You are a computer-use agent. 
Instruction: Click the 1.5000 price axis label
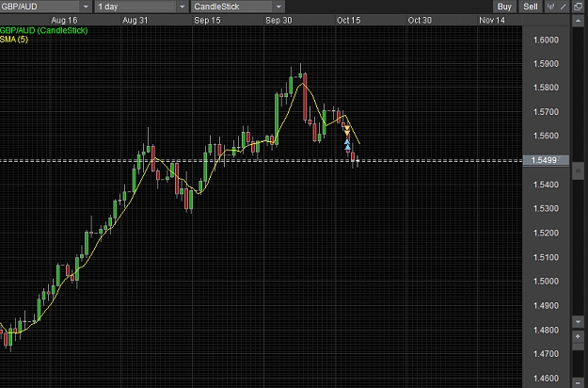pyautogui.click(x=546, y=282)
